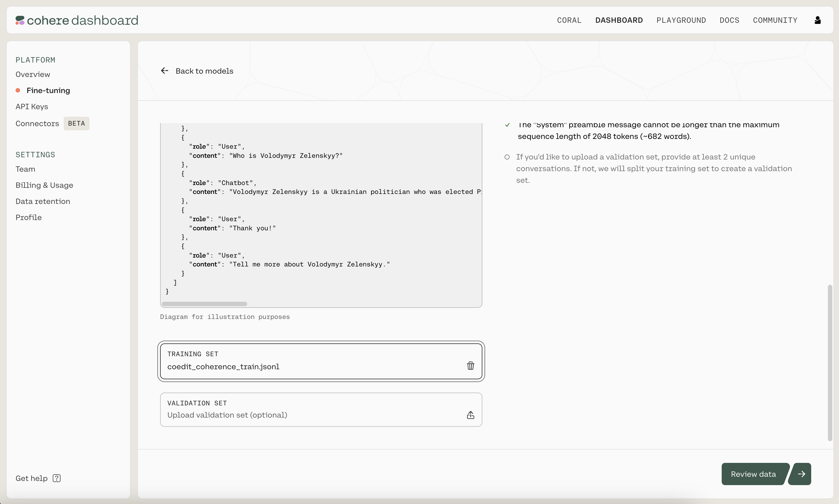Click the green checkmark beside the preamble rule
The width and height of the screenshot is (839, 504).
pos(507,125)
